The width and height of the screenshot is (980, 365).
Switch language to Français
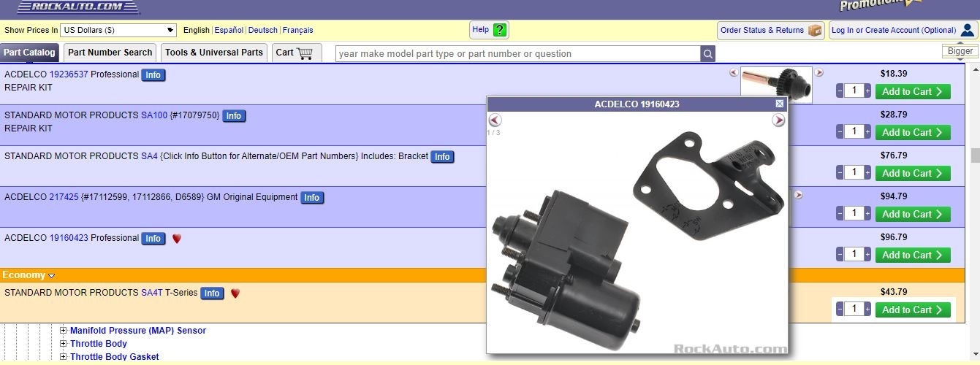[298, 30]
